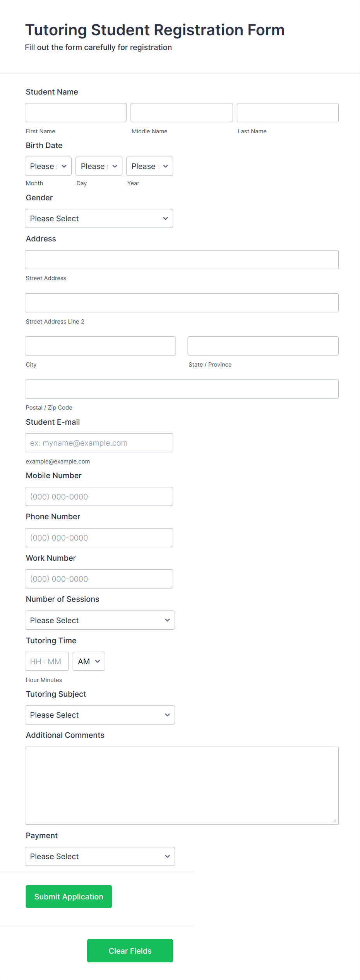
Task: Click the Postal / Zip Code field
Action: click(182, 389)
